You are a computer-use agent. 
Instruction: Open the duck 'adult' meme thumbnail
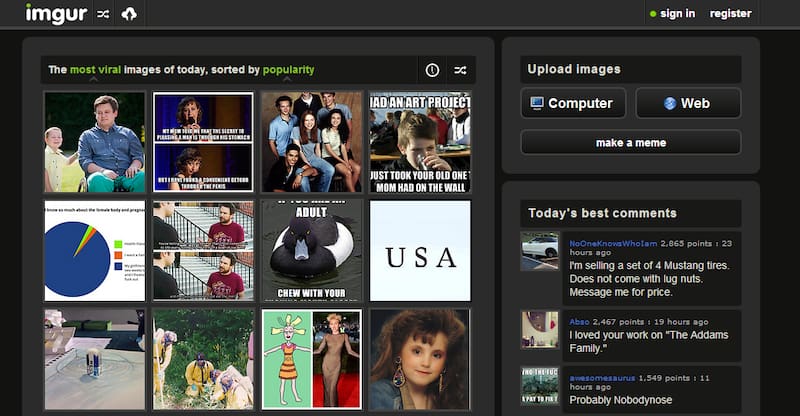(311, 250)
